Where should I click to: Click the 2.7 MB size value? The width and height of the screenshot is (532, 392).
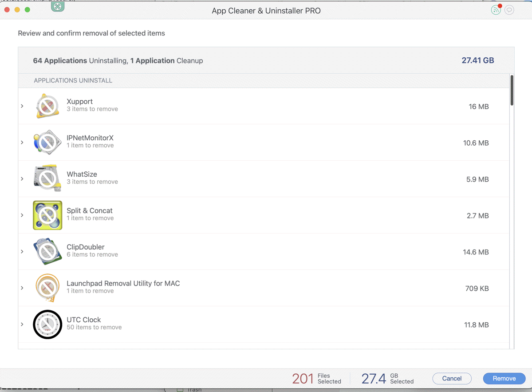pos(478,215)
